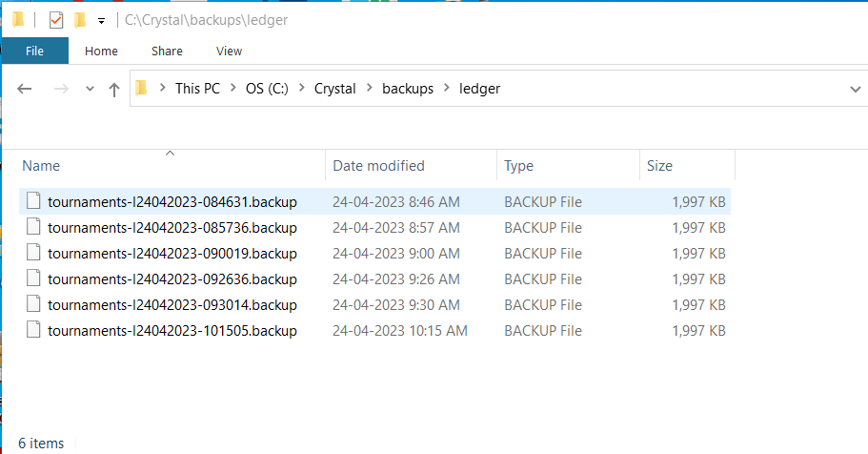Open the File menu tab
This screenshot has width=868, height=454.
click(35, 51)
